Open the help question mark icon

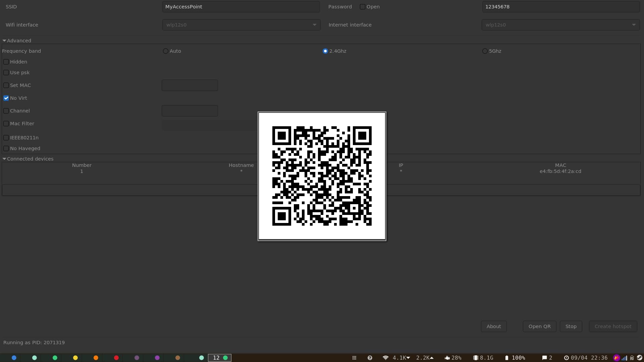[x=370, y=358]
